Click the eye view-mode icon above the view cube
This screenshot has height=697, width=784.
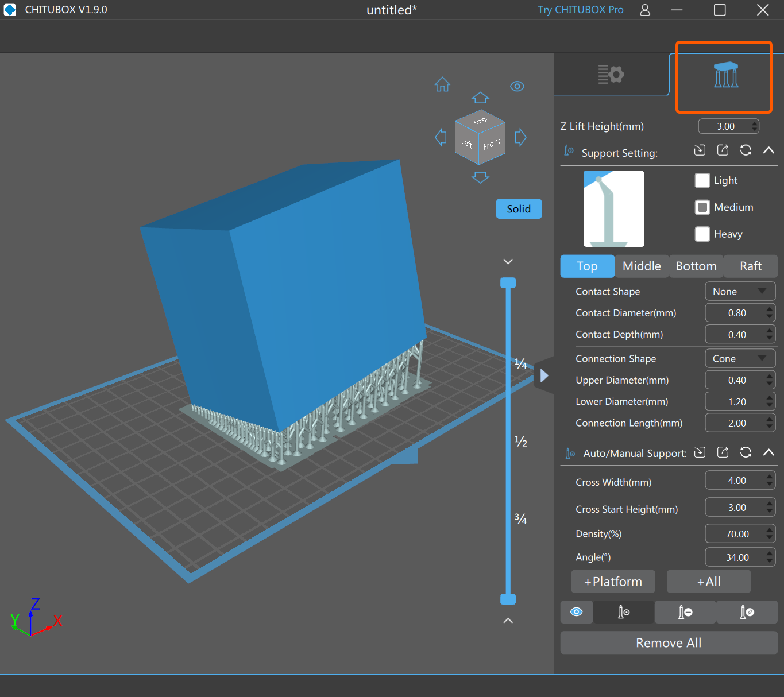pyautogui.click(x=517, y=86)
